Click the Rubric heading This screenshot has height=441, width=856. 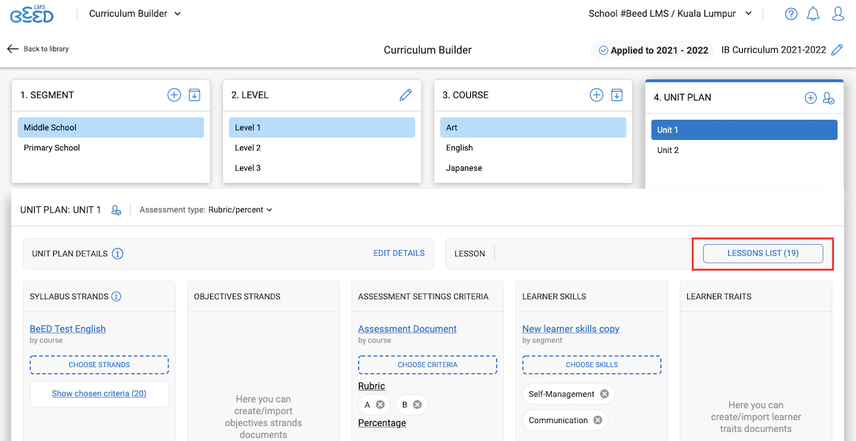pos(372,386)
